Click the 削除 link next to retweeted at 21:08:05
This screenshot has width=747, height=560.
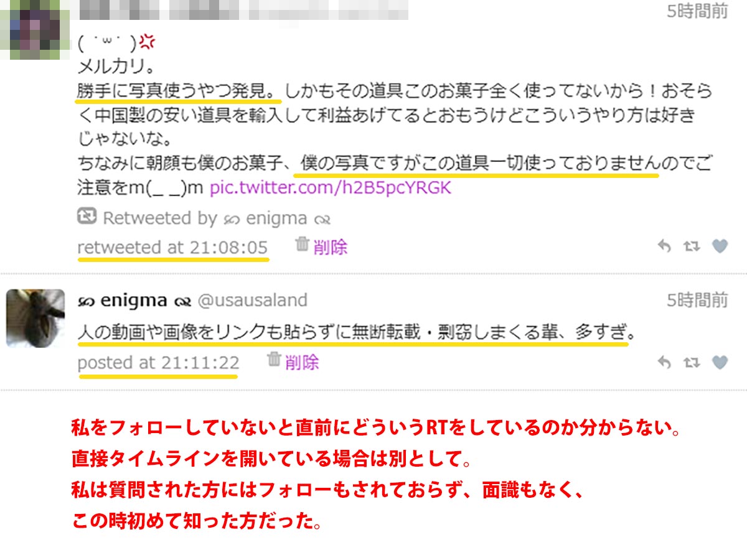tap(331, 247)
